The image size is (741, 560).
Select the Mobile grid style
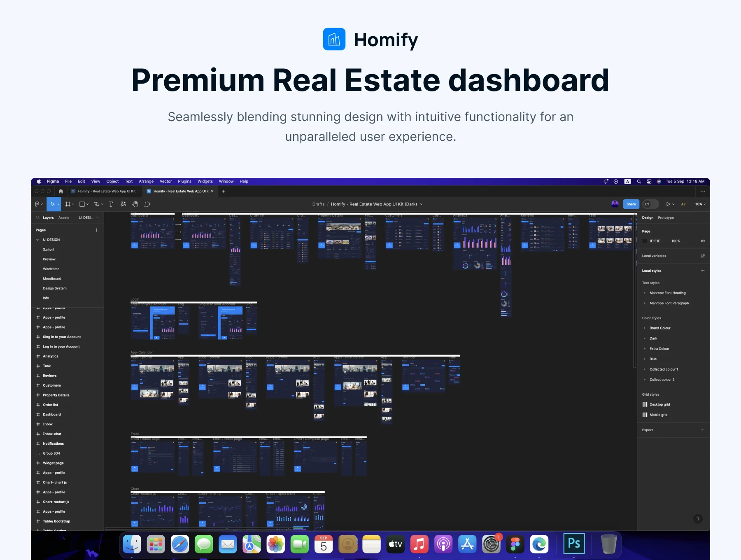(658, 415)
